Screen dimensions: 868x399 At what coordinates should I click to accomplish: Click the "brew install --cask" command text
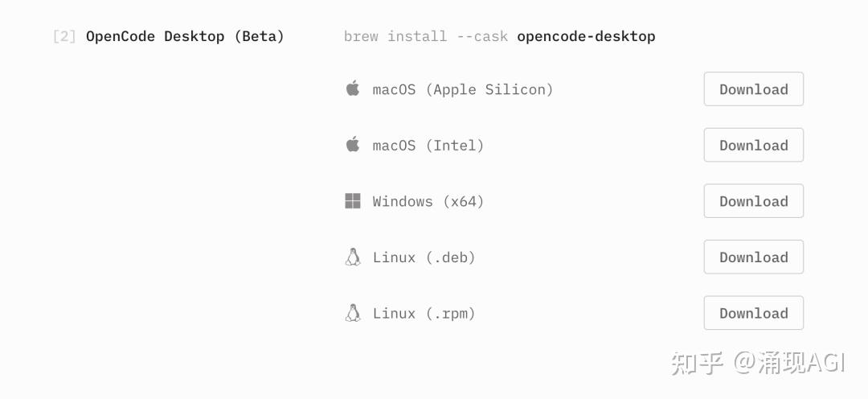pyautogui.click(x=426, y=36)
